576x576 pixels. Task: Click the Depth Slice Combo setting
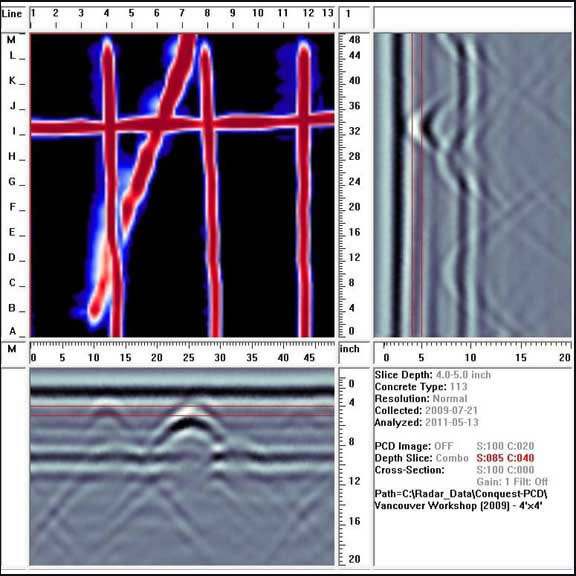click(x=452, y=458)
